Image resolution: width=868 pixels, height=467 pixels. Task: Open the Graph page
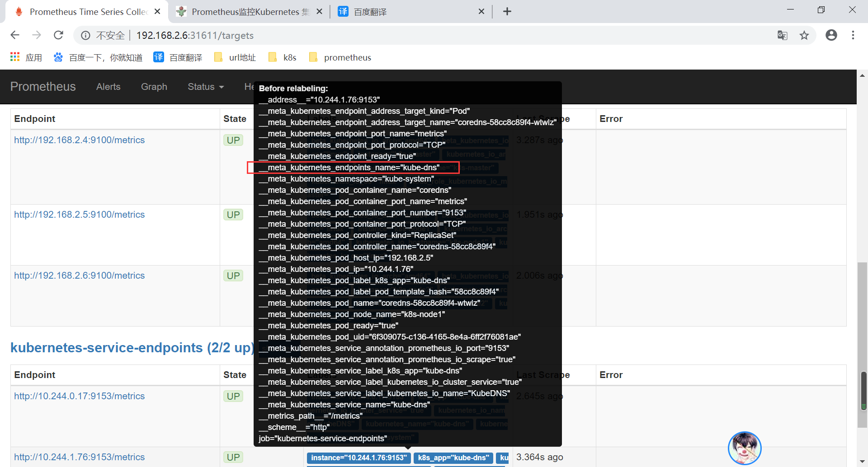[x=154, y=87]
